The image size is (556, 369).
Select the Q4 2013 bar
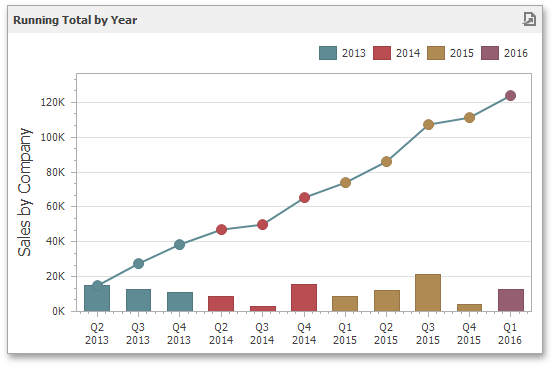click(180, 302)
